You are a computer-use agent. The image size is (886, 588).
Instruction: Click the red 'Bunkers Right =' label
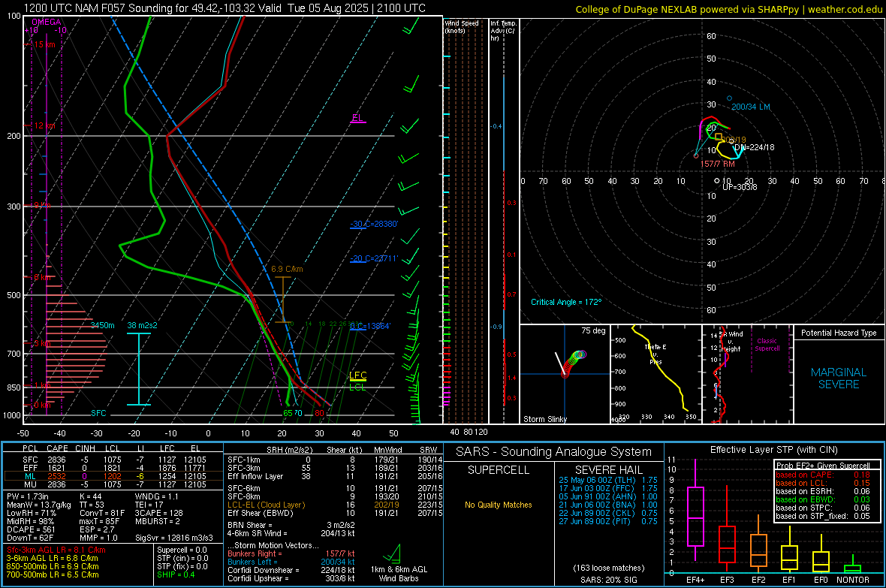tap(255, 553)
